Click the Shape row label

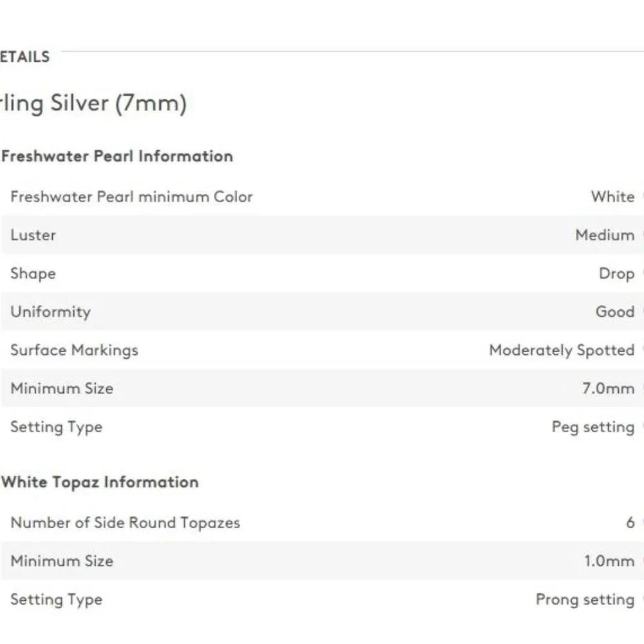point(33,273)
